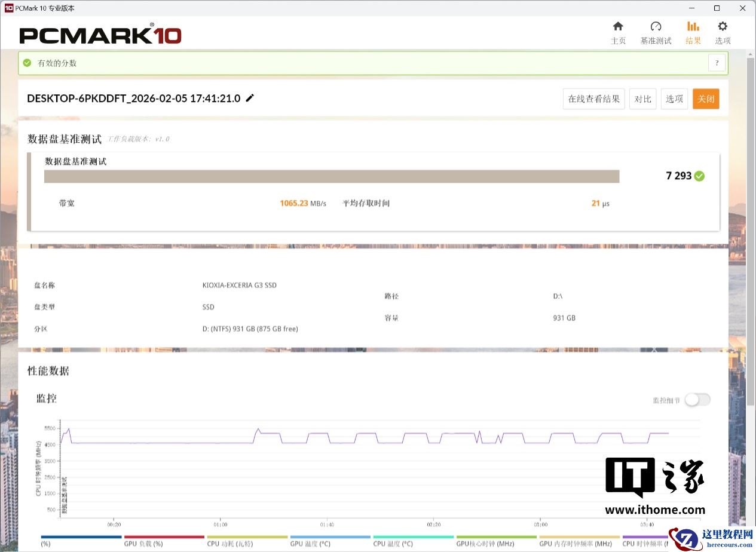
Task: Toggle the 监控细节 switch
Action: pyautogui.click(x=697, y=400)
